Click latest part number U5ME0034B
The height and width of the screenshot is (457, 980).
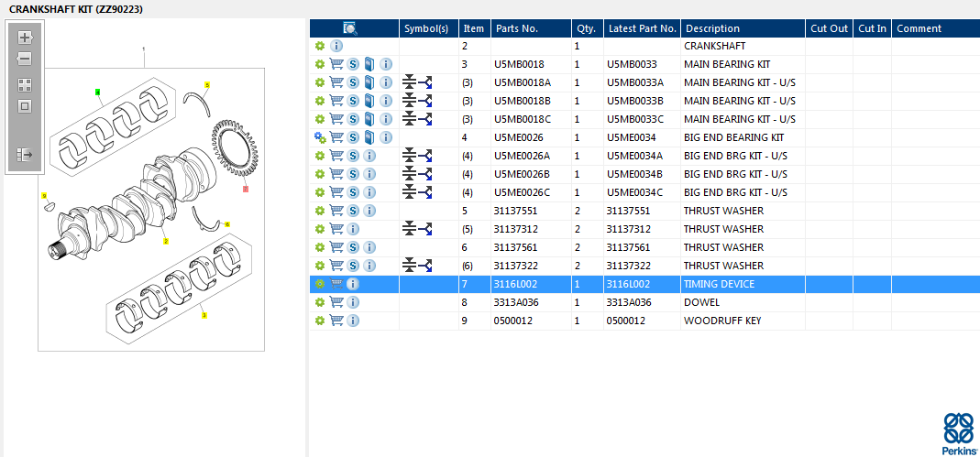pos(634,174)
